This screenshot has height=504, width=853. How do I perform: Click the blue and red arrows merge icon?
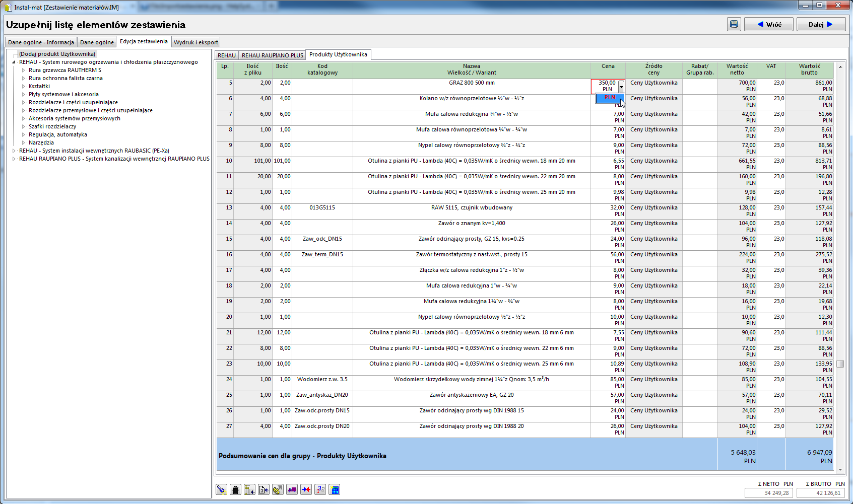306,489
